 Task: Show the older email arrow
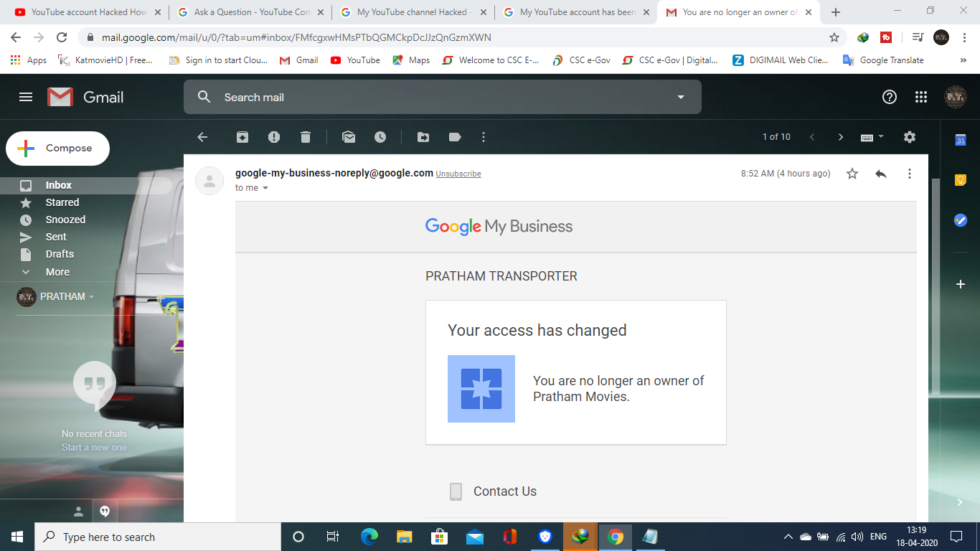pos(841,137)
